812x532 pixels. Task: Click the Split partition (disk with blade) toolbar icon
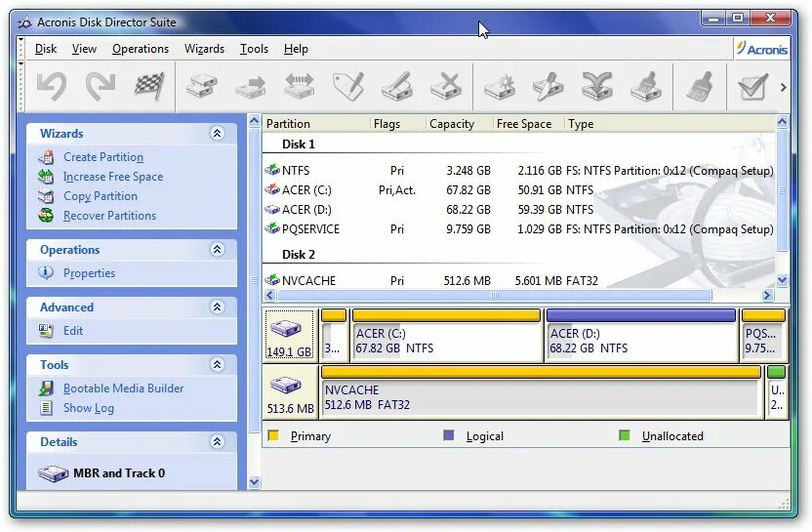coord(548,86)
